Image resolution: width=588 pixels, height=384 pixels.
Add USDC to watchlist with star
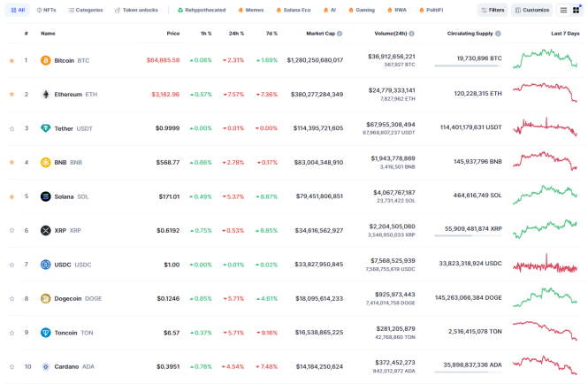point(11,265)
